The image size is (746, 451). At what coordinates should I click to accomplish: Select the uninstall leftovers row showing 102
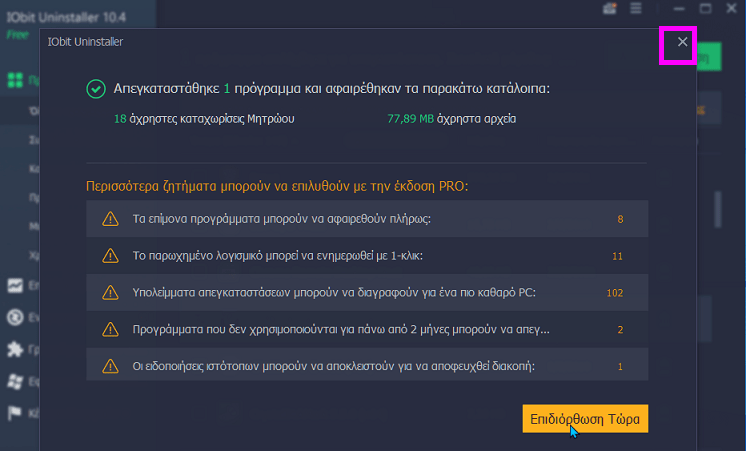click(367, 293)
